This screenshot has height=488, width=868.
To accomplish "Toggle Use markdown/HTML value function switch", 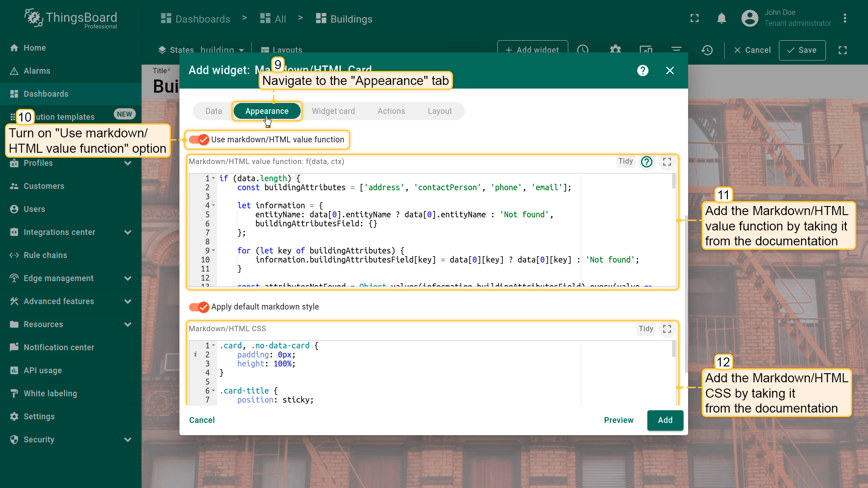I will click(199, 140).
